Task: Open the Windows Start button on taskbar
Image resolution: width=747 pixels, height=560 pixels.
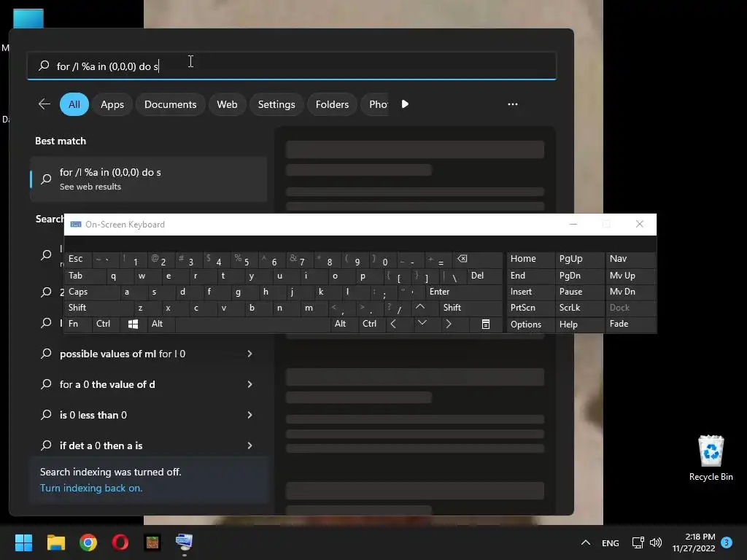Action: 23,542
